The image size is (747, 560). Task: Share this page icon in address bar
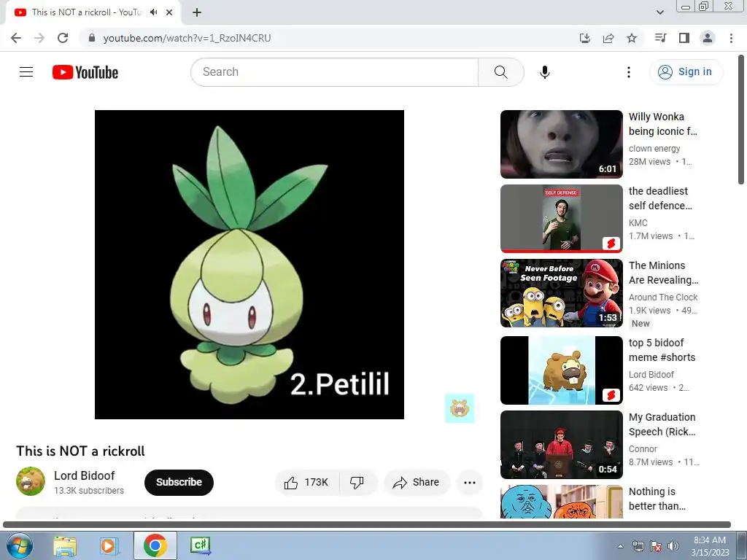pos(608,38)
